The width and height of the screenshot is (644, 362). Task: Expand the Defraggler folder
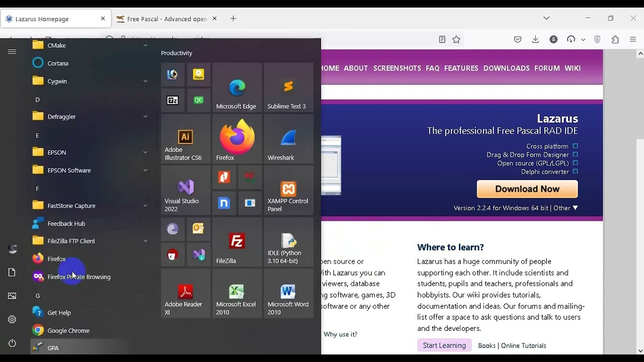(x=91, y=116)
